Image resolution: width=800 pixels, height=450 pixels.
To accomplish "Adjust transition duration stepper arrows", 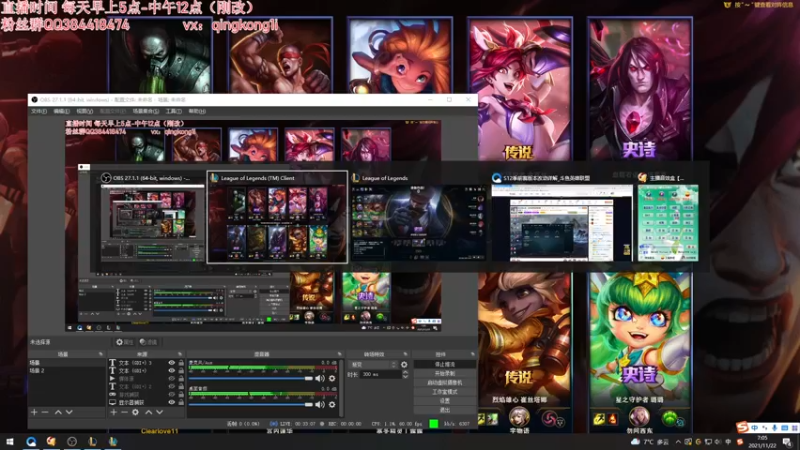I will [405, 374].
